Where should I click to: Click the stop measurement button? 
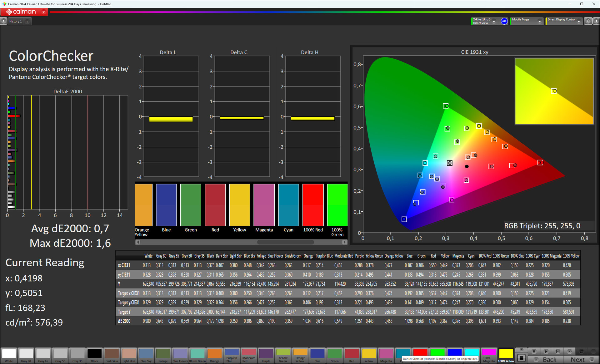pyautogui.click(x=534, y=351)
